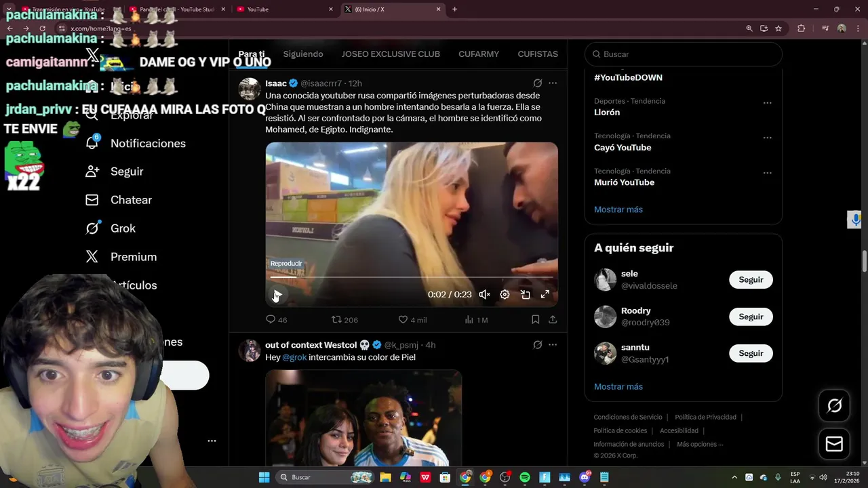Screen dimensions: 868x488
Task: Click the page vertical scrollbar
Action: (x=864, y=261)
